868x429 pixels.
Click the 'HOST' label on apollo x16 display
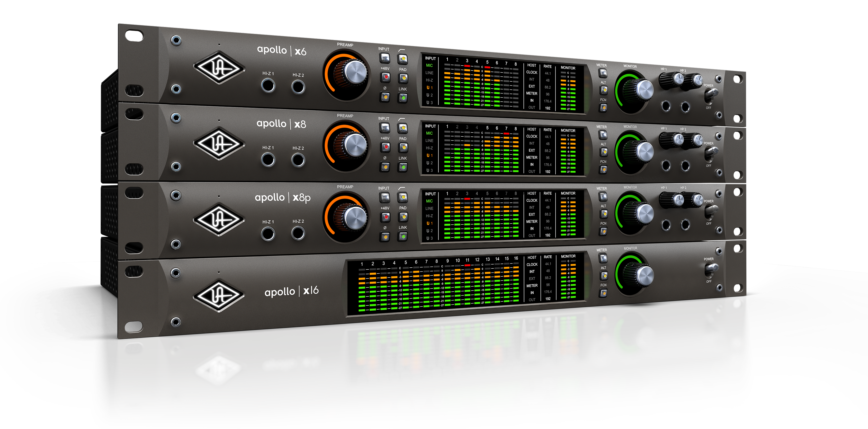click(532, 257)
